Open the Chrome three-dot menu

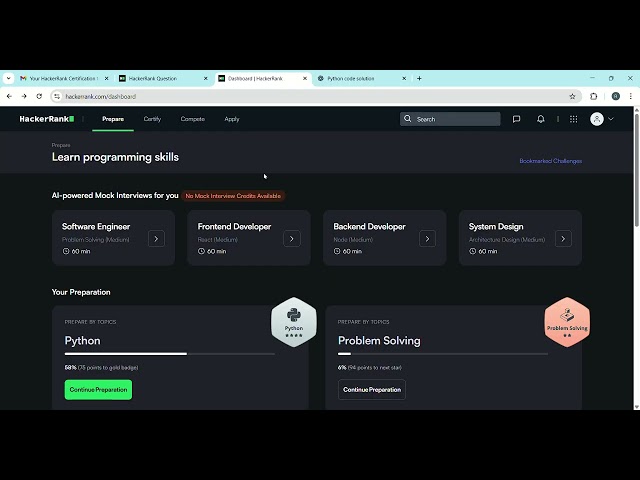click(x=631, y=96)
